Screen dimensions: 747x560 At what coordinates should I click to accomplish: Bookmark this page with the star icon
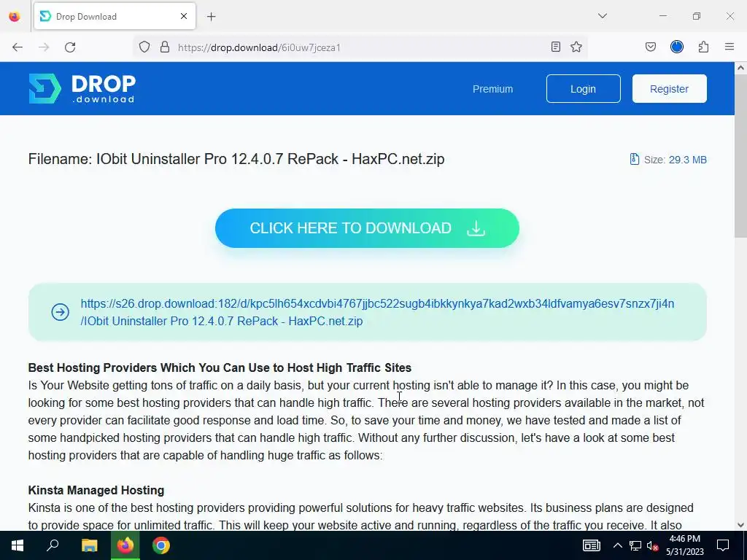click(x=576, y=47)
